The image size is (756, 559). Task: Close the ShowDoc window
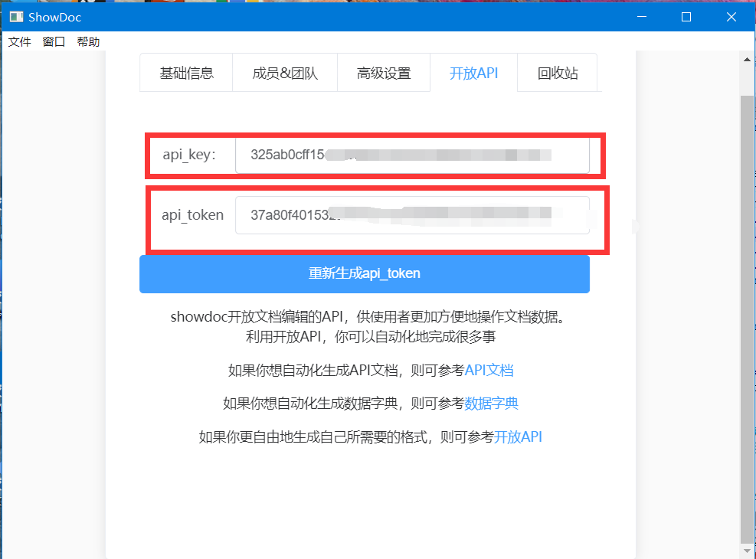tap(731, 17)
